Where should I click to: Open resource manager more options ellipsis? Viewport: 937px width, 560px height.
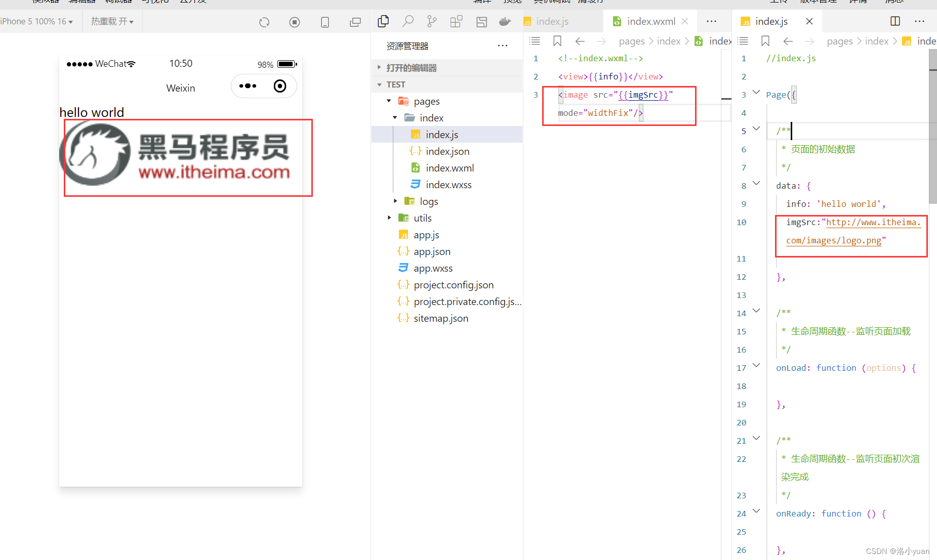[x=502, y=46]
